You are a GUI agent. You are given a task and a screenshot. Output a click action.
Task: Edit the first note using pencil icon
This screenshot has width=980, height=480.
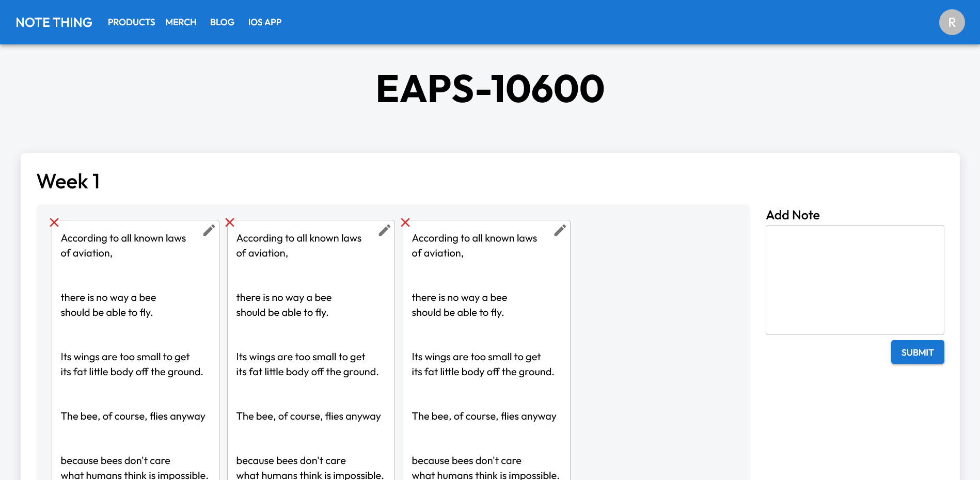click(209, 230)
